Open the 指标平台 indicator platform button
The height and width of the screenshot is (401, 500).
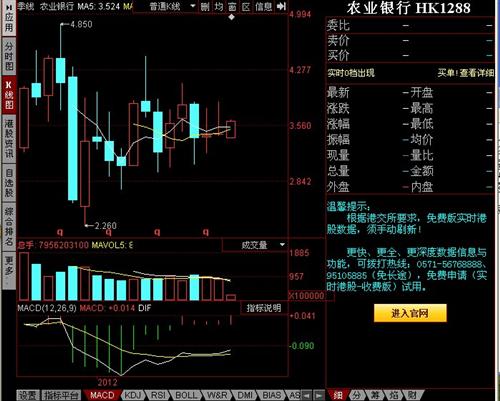[62, 395]
